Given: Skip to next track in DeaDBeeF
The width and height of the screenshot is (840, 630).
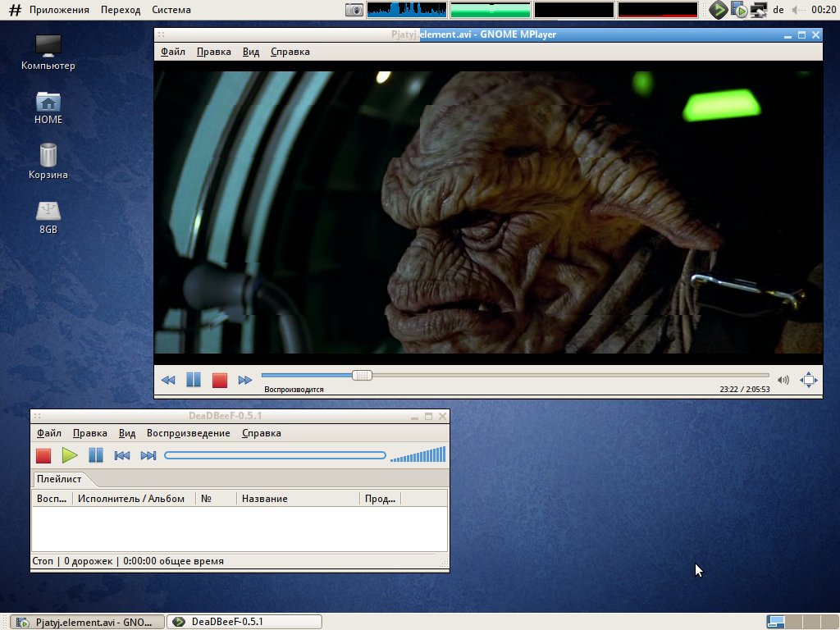Looking at the screenshot, I should 148,455.
